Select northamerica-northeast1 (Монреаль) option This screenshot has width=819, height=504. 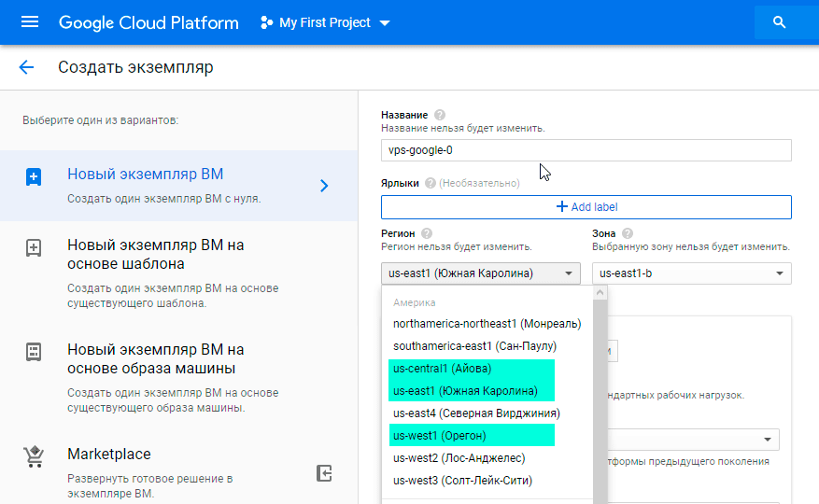(487, 324)
